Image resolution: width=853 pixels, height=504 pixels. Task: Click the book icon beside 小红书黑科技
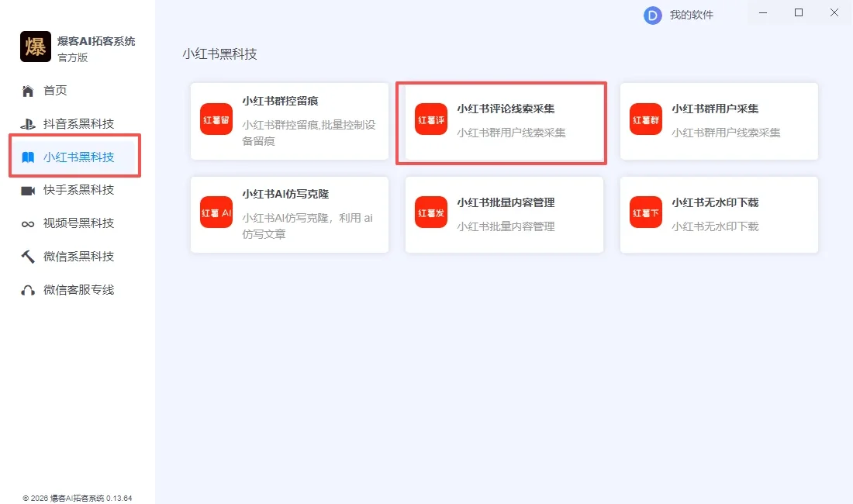point(28,157)
